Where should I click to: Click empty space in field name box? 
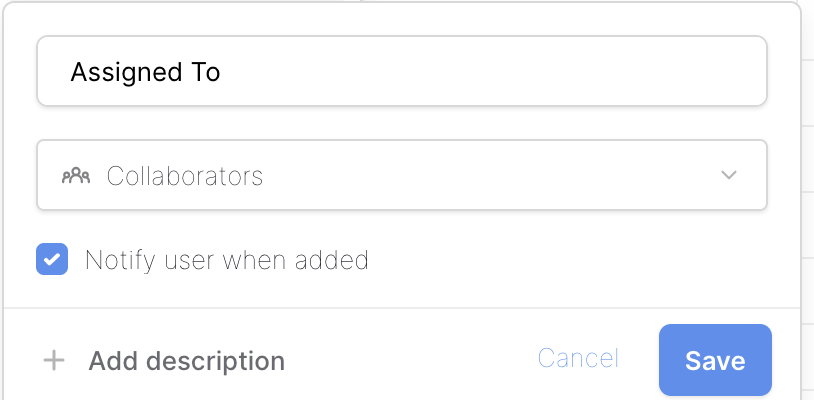click(493, 71)
